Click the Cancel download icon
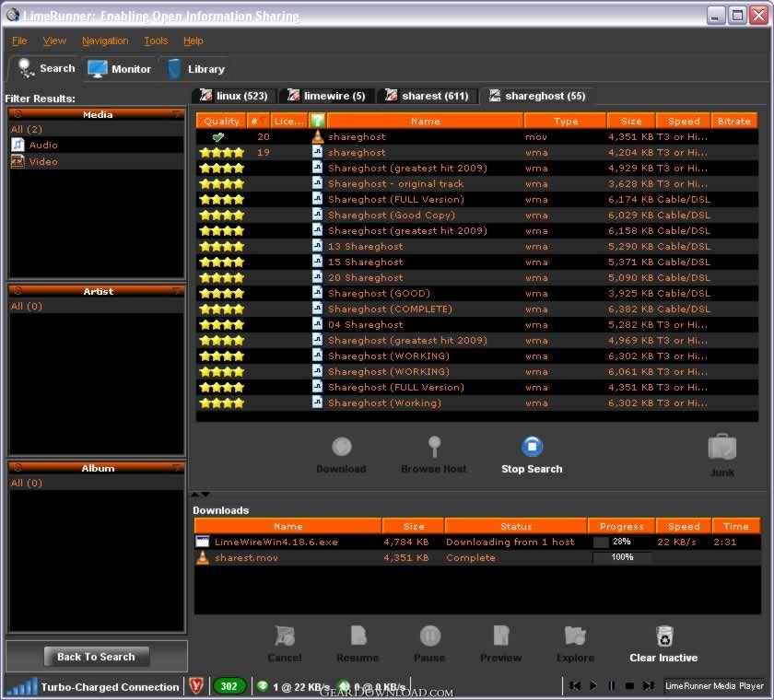The height and width of the screenshot is (700, 774). click(285, 636)
